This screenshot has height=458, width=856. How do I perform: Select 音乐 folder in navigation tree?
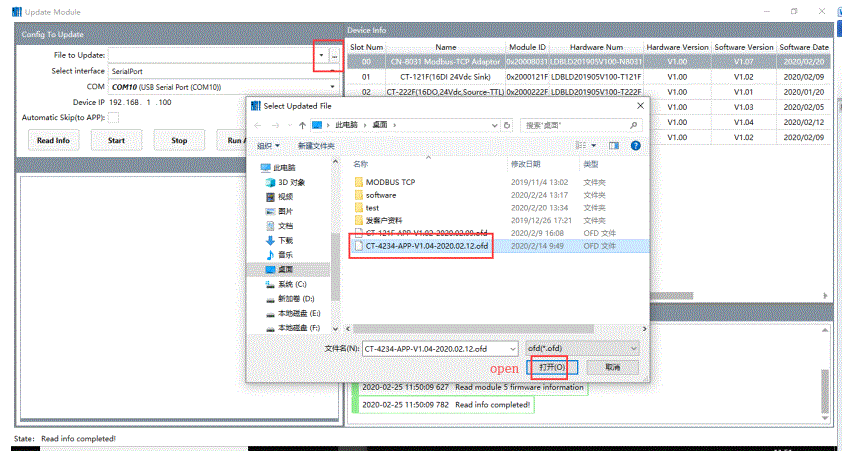[280, 255]
